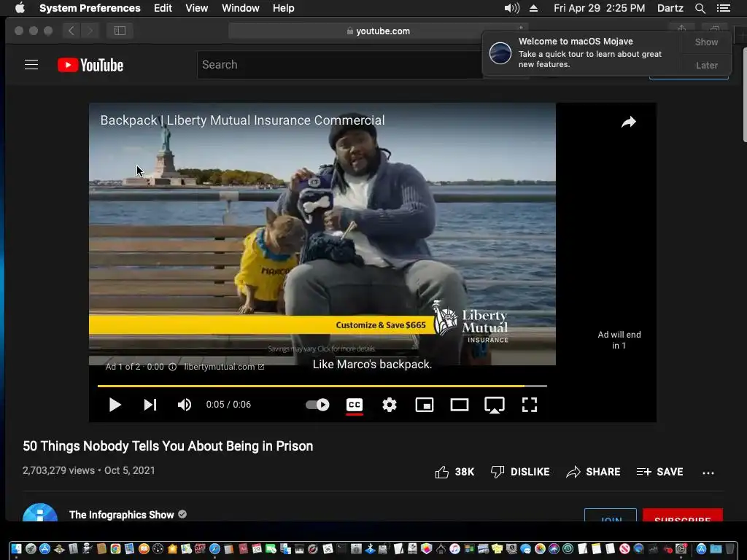This screenshot has height=560, width=747.
Task: Seek on the yellow ad progress bar
Action: coord(322,386)
